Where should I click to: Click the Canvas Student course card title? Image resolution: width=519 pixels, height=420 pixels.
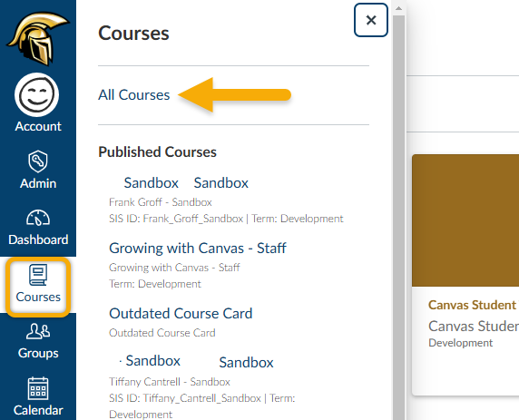coord(474,305)
